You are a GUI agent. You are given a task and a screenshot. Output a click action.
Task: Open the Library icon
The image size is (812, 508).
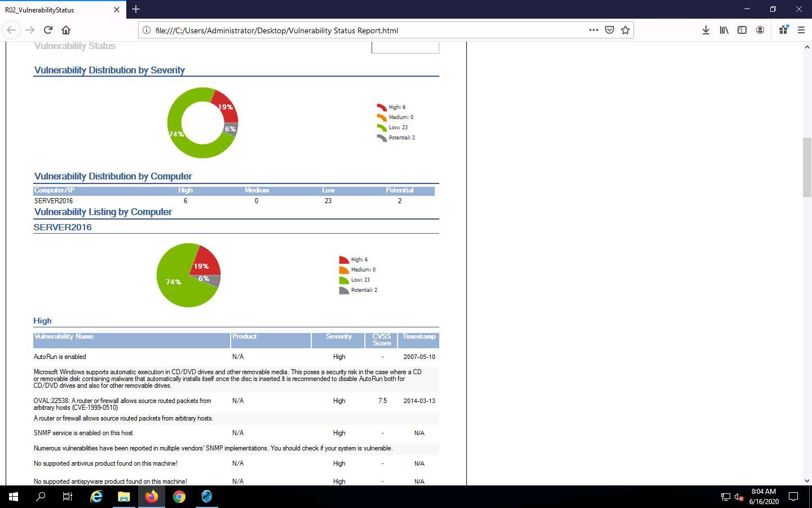724,30
